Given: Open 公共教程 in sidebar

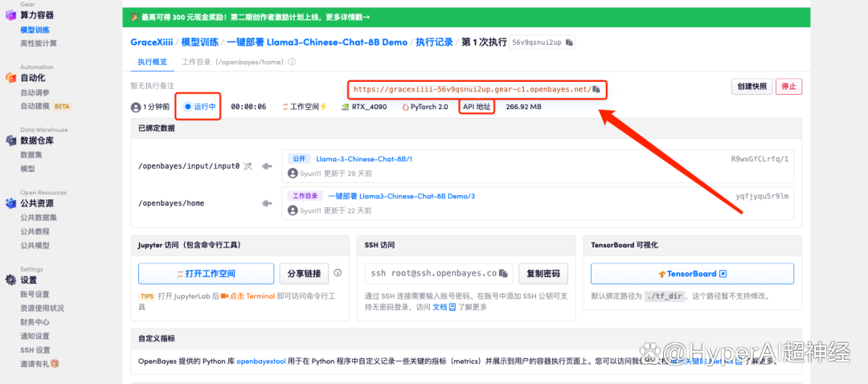Looking at the screenshot, I should coord(35,231).
